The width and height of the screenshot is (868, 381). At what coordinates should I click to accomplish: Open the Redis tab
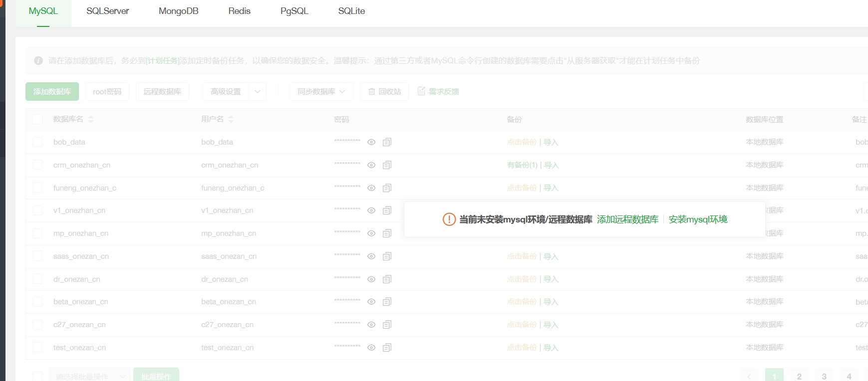point(240,11)
